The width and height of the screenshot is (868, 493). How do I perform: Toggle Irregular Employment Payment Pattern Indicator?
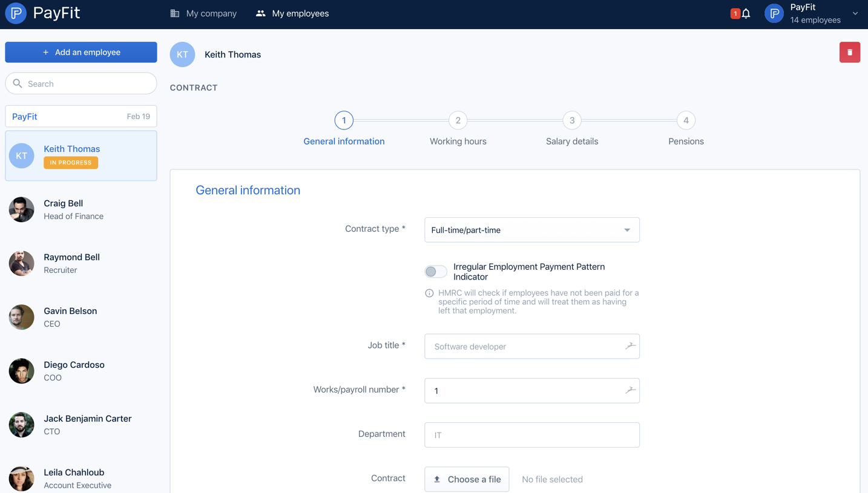(435, 272)
